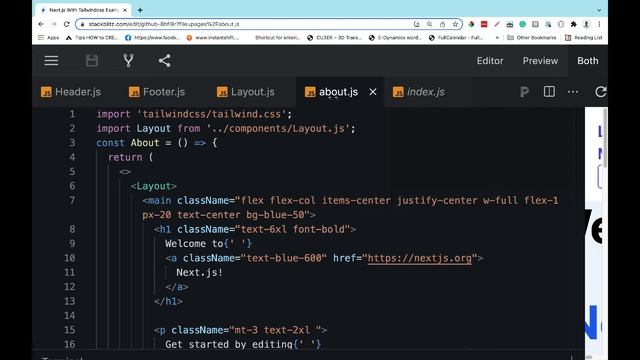The width and height of the screenshot is (640, 360).
Task: Open the Other Bookmarks folder
Action: click(x=531, y=38)
